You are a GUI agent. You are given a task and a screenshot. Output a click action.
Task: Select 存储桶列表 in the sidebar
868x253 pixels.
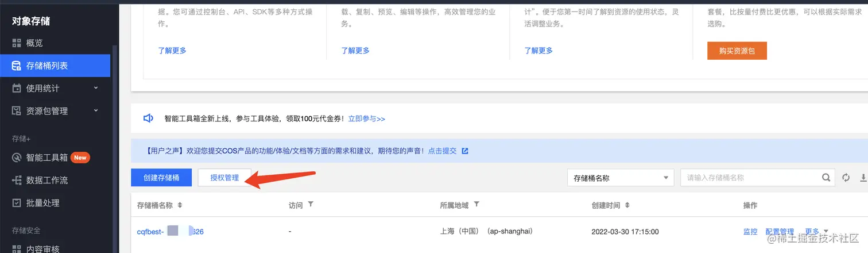coord(55,66)
